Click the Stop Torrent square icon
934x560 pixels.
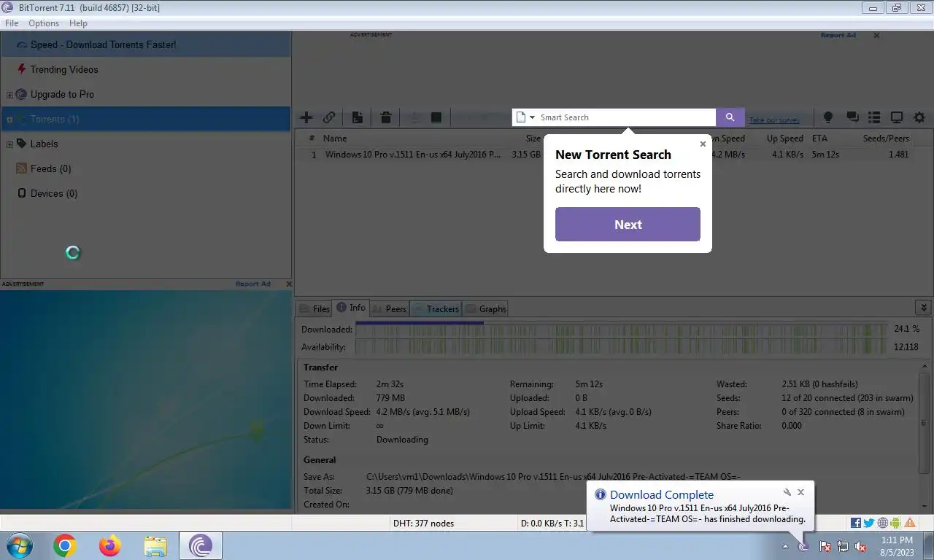click(x=436, y=117)
